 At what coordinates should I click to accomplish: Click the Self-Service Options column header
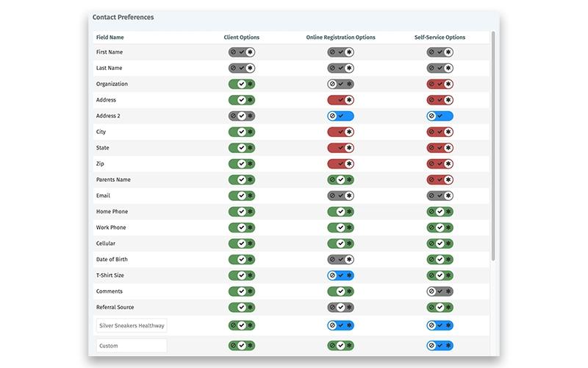click(x=440, y=38)
